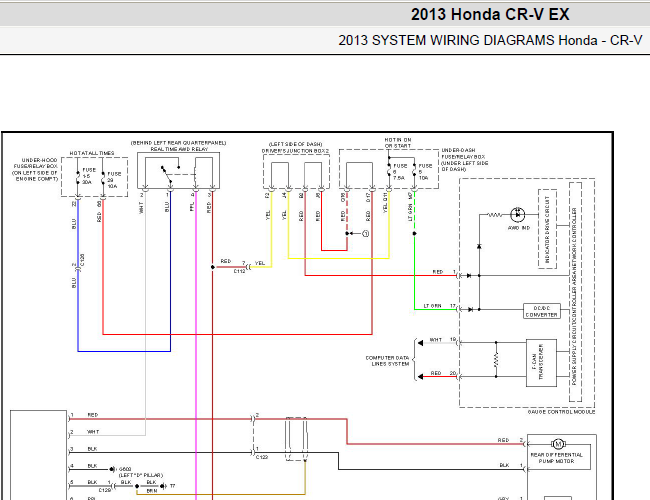Click the splice dot on the light green wire

(414, 233)
